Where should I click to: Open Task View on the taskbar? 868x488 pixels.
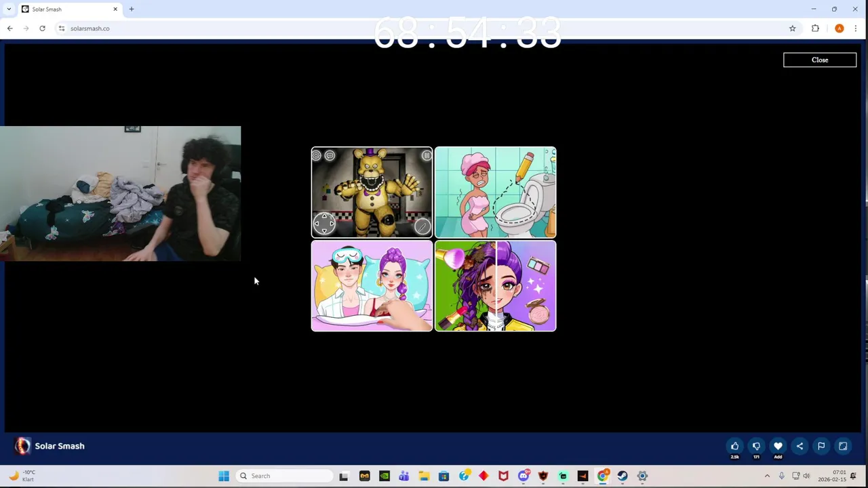[344, 476]
